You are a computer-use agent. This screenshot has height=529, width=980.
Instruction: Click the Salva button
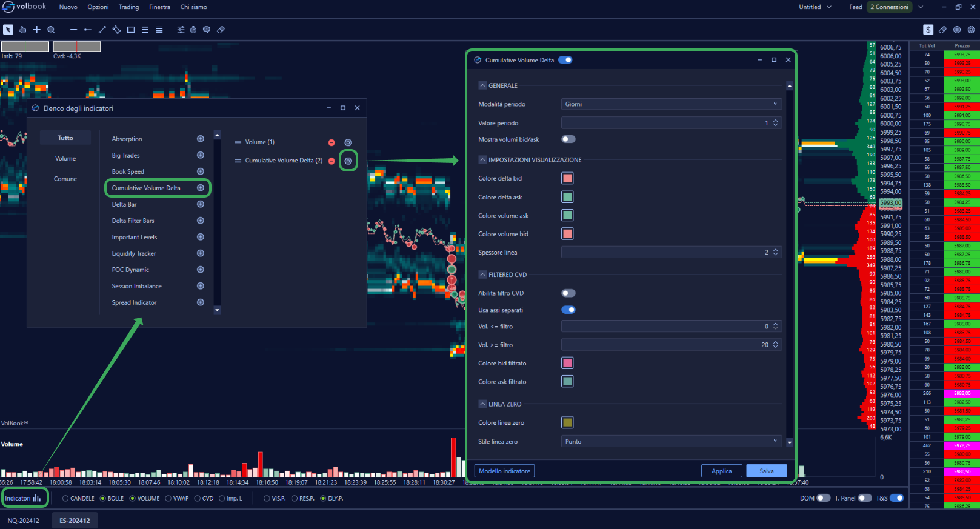pyautogui.click(x=767, y=471)
